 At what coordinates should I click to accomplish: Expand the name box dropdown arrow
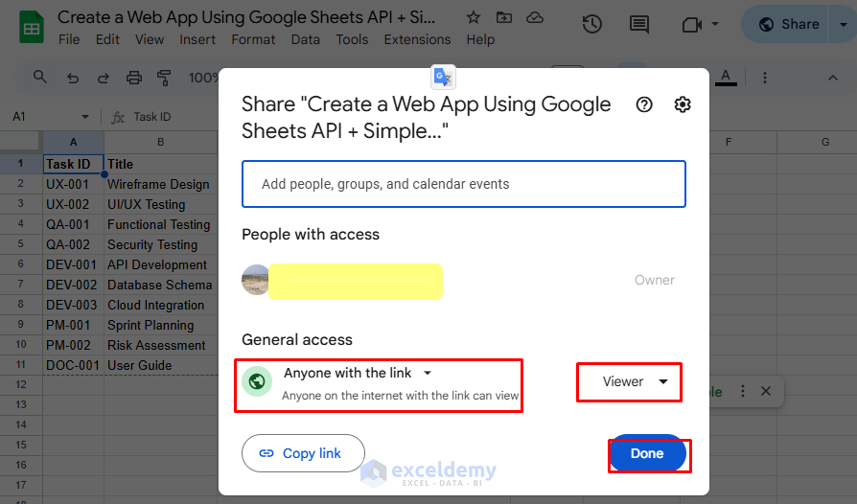click(x=84, y=117)
